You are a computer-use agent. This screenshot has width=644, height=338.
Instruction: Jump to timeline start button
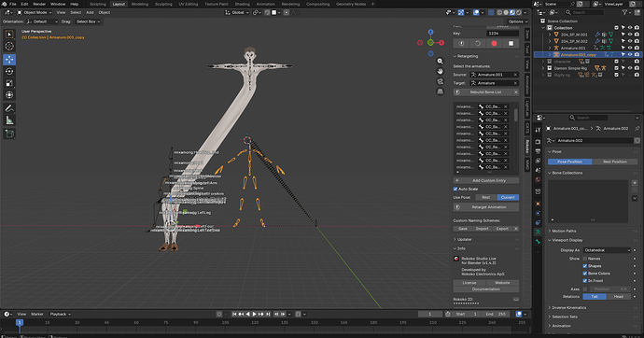coord(234,314)
